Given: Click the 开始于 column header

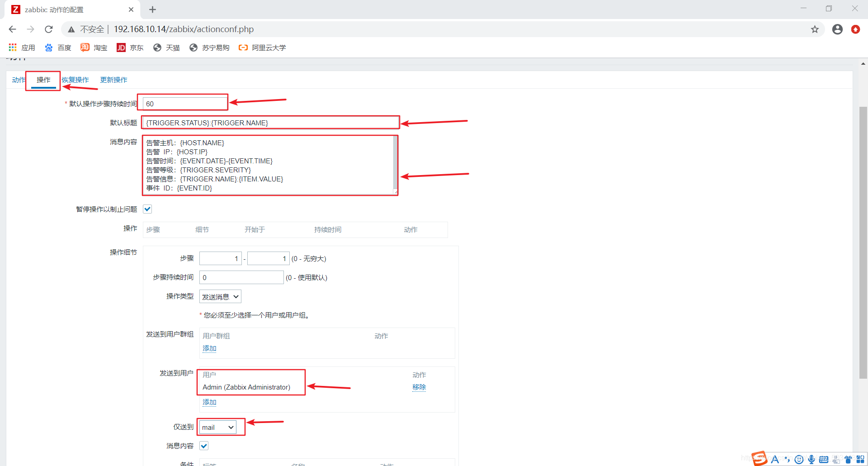Looking at the screenshot, I should pos(255,230).
